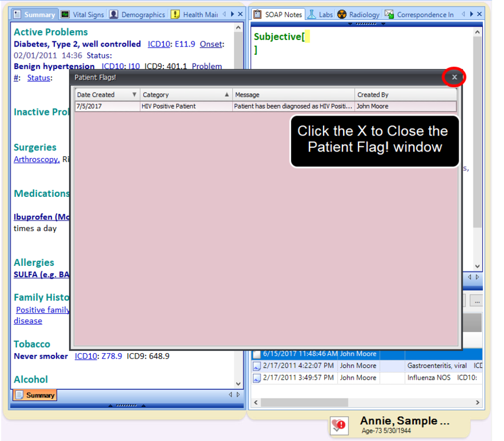Click the Vital Signs monitor icon

(x=66, y=13)
